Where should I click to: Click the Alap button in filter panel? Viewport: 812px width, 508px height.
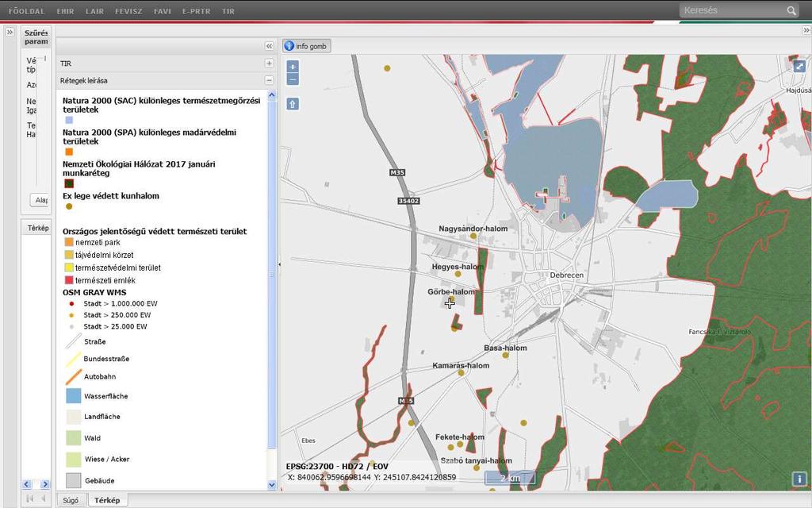tap(40, 200)
